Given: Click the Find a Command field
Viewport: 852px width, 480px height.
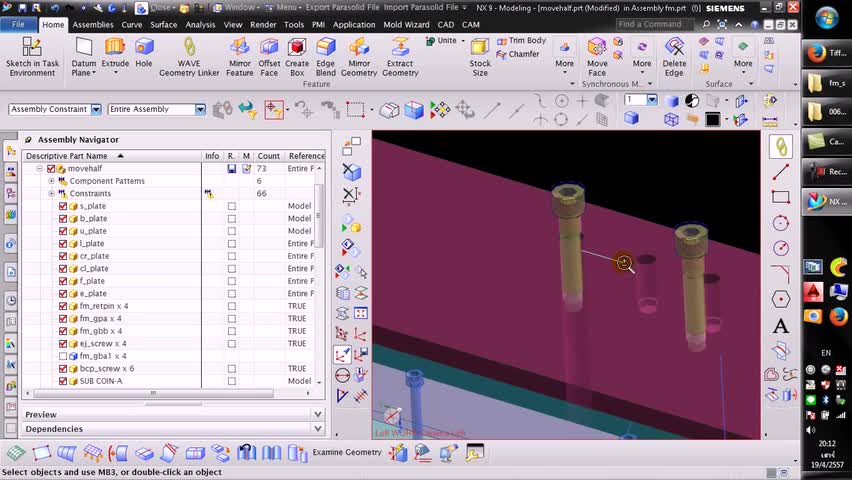Looking at the screenshot, I should 655,24.
